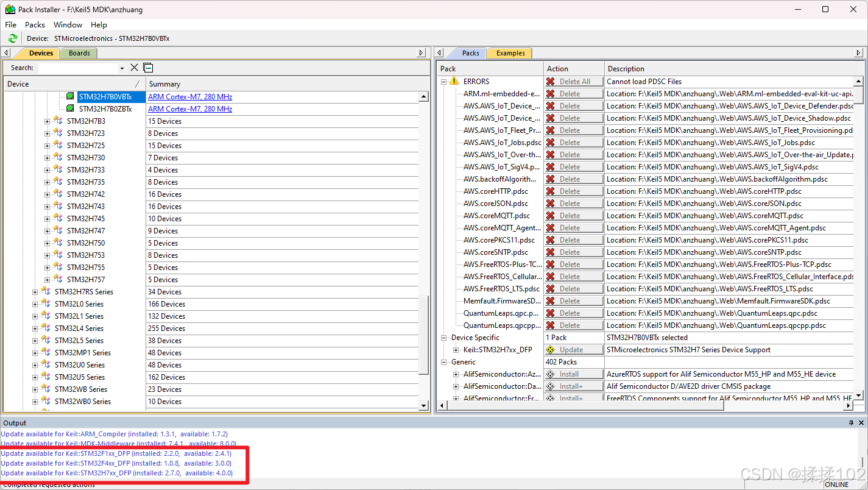Image resolution: width=868 pixels, height=490 pixels.
Task: Update the Keil::STM32H7xx_DFP pack
Action: (574, 349)
